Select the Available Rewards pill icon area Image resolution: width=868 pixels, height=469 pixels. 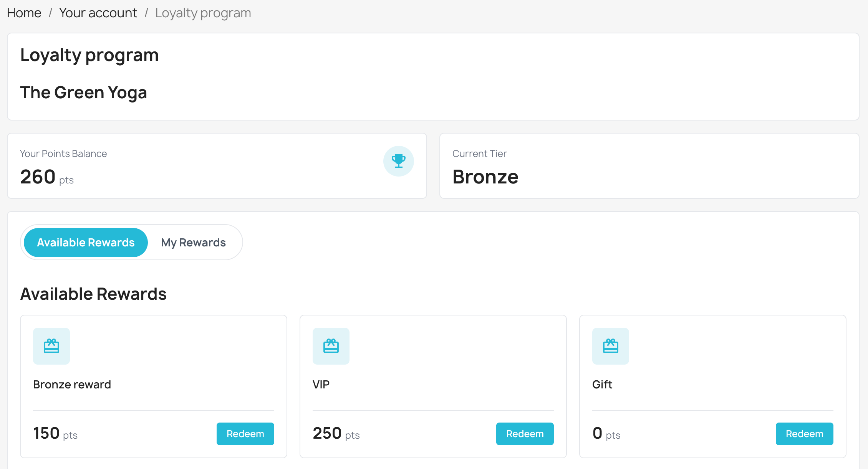click(85, 242)
